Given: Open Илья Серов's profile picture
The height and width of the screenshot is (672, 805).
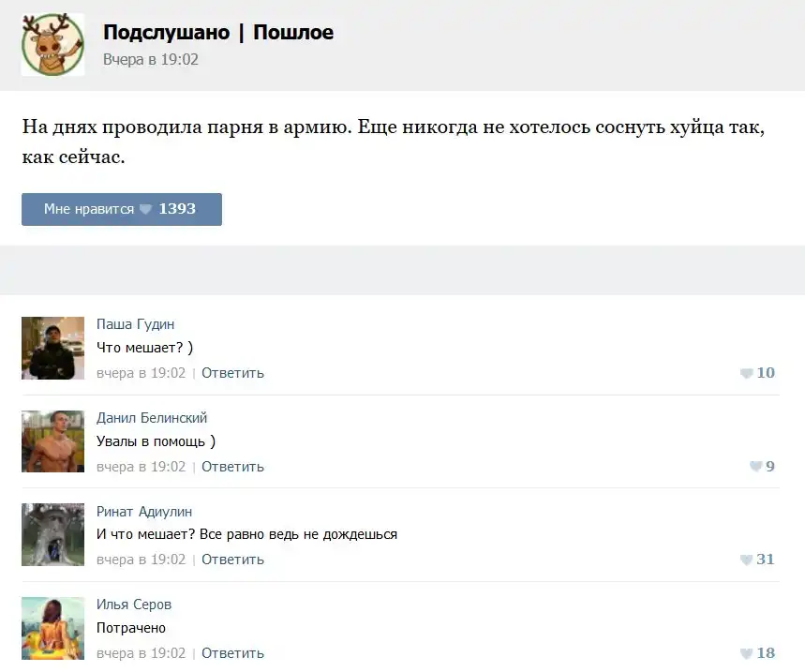Looking at the screenshot, I should (52, 628).
